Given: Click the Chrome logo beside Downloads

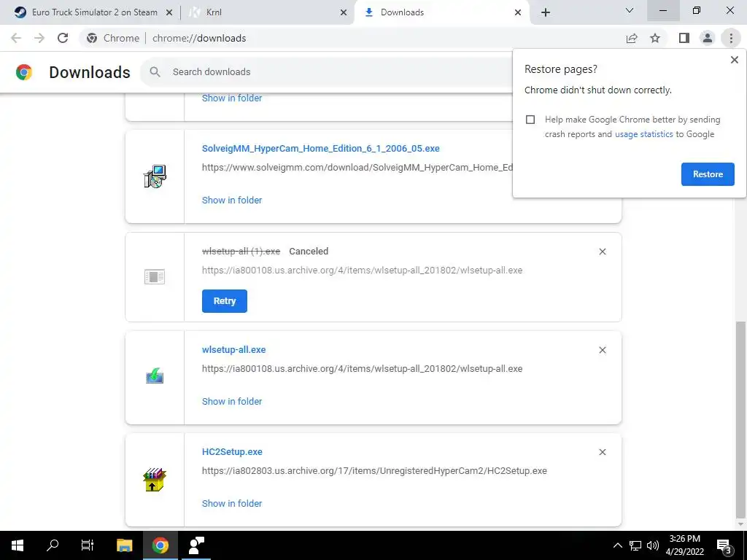Looking at the screenshot, I should coord(24,72).
